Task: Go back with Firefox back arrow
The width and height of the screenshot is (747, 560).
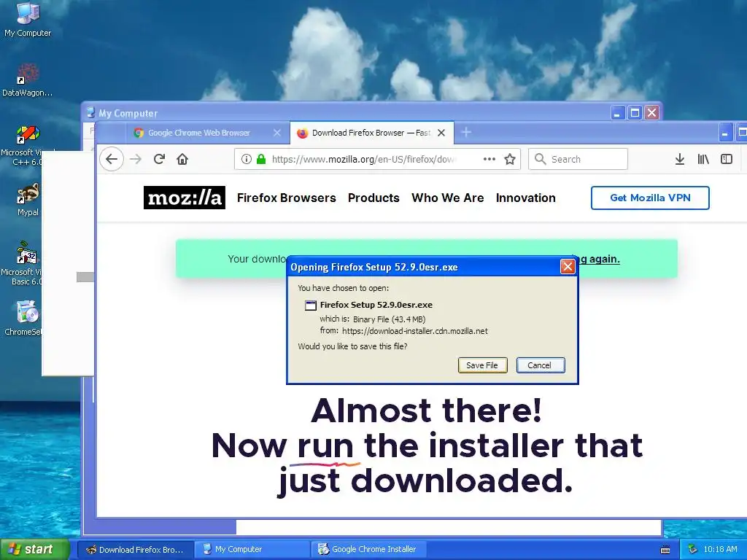Action: click(112, 159)
